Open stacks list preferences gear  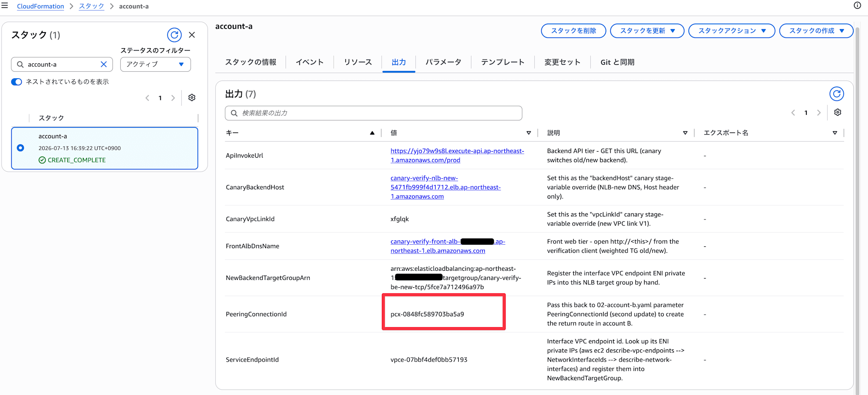(192, 98)
